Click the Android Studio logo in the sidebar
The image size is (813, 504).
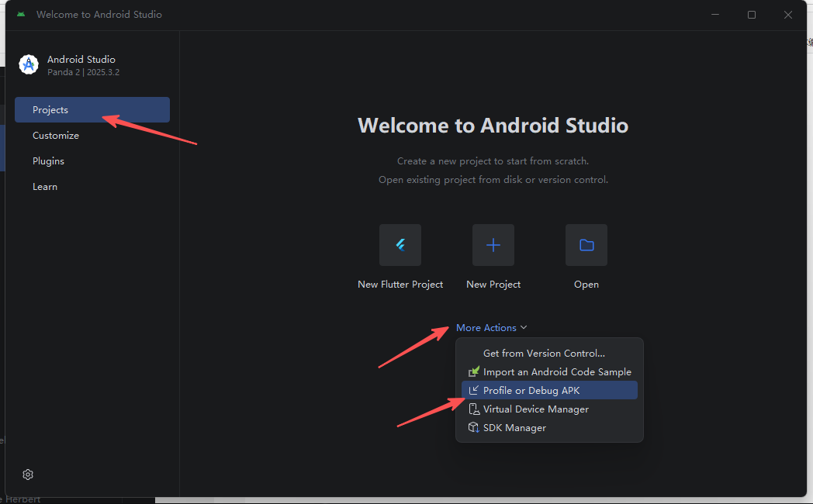pyautogui.click(x=29, y=65)
